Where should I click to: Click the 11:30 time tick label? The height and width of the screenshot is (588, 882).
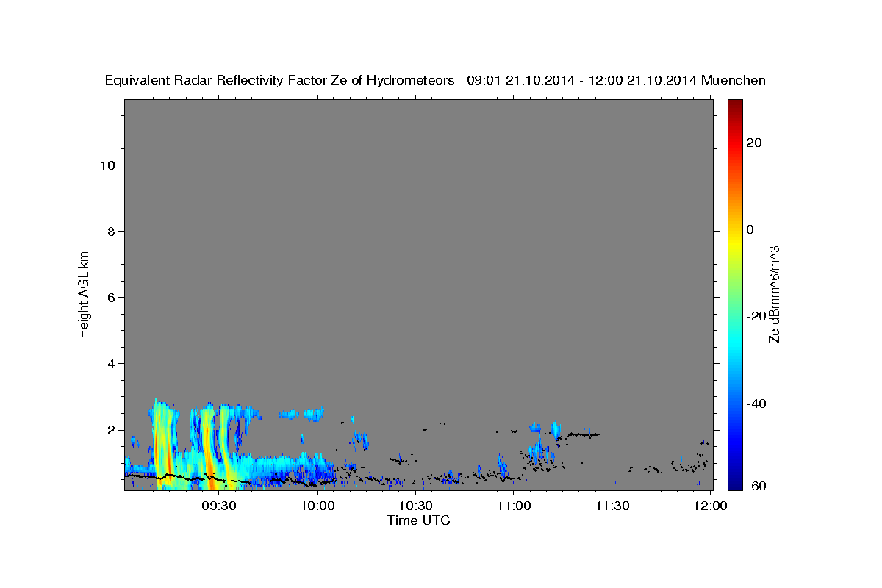click(612, 506)
